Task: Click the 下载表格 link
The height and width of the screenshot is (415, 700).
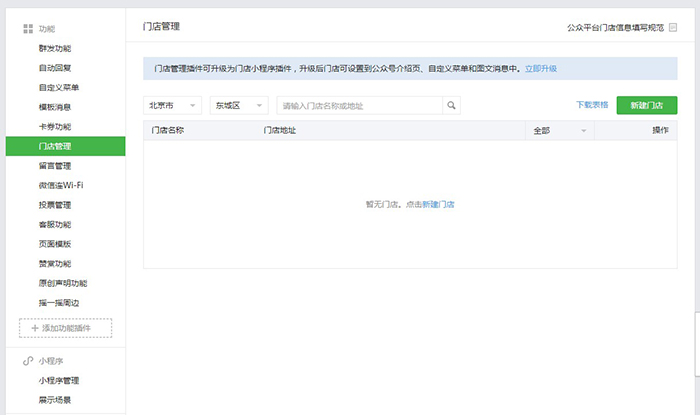Action: [x=592, y=105]
